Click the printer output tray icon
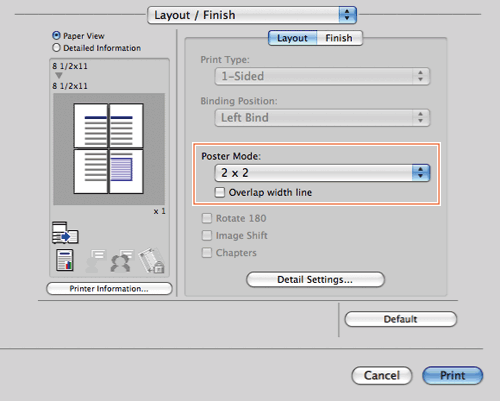 (65, 232)
